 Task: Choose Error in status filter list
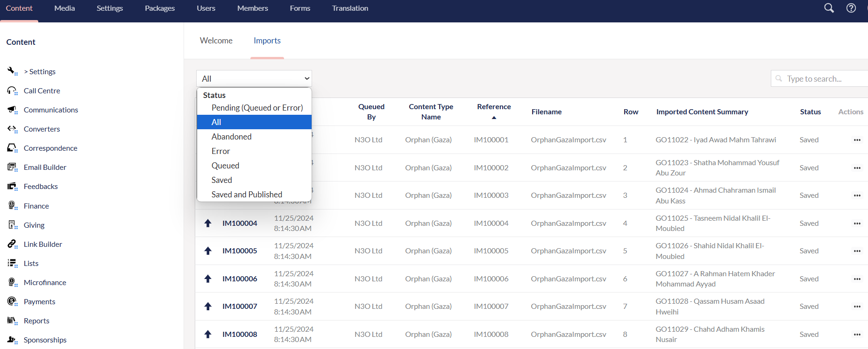pyautogui.click(x=254, y=151)
